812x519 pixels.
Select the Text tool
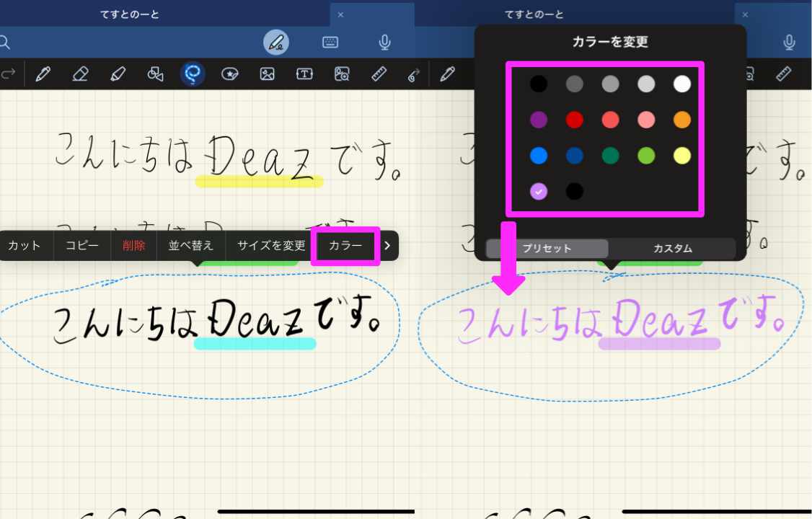coord(304,74)
